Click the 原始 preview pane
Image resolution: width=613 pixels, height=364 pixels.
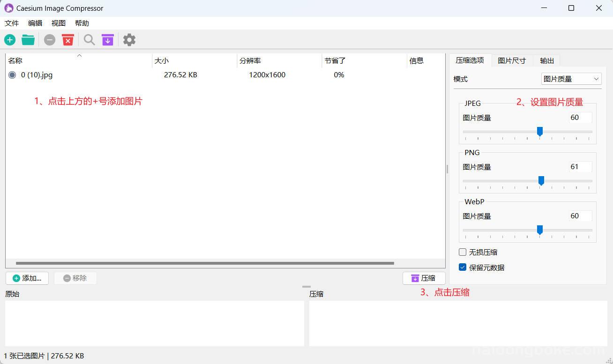pos(155,323)
